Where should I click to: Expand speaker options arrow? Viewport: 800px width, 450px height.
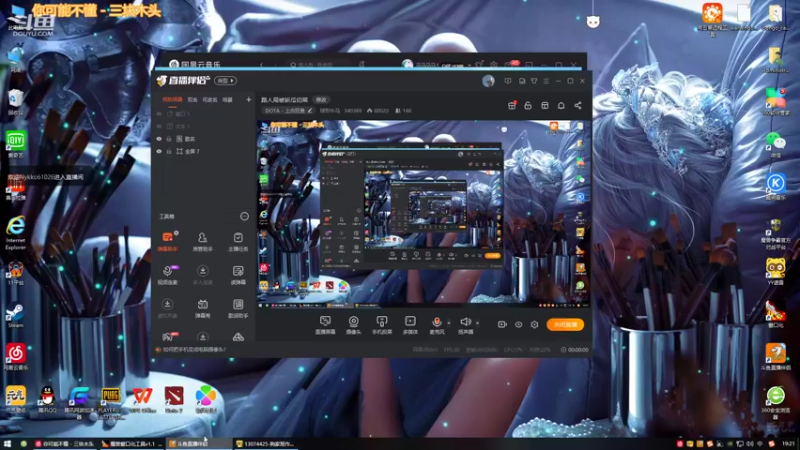(478, 322)
